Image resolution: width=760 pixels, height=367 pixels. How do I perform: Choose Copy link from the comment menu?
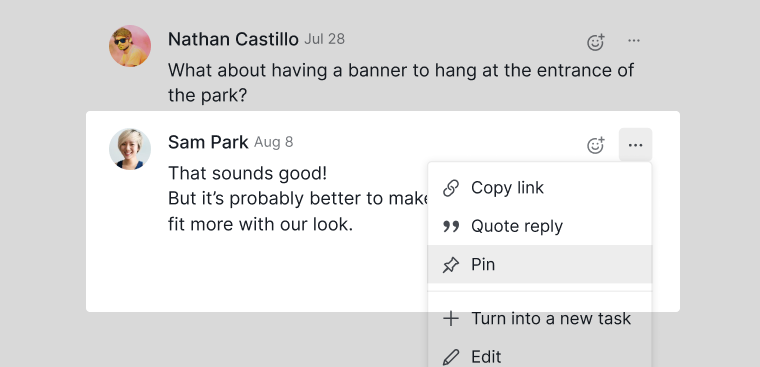click(x=539, y=188)
